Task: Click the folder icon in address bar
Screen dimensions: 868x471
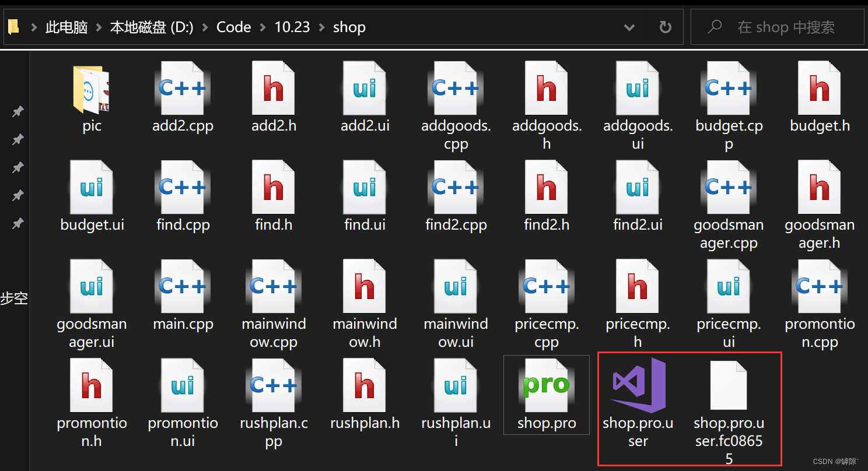Action: 14,27
